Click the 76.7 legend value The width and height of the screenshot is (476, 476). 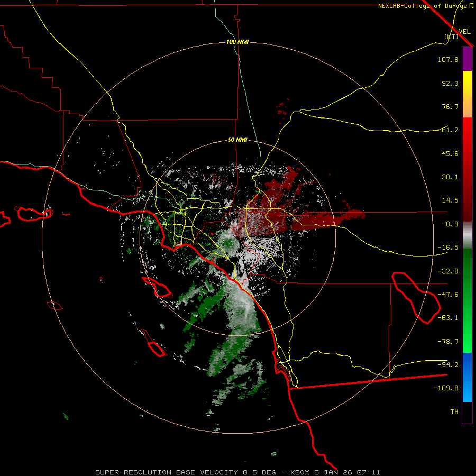450,106
